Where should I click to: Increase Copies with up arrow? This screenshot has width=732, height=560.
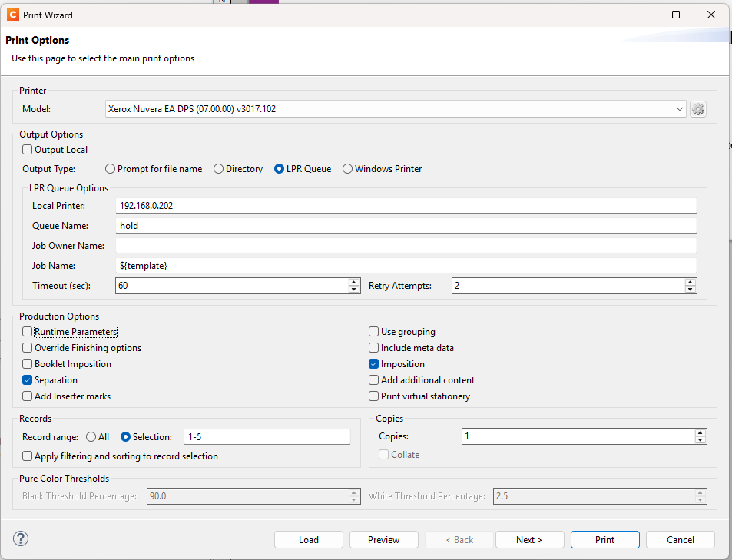tap(700, 432)
